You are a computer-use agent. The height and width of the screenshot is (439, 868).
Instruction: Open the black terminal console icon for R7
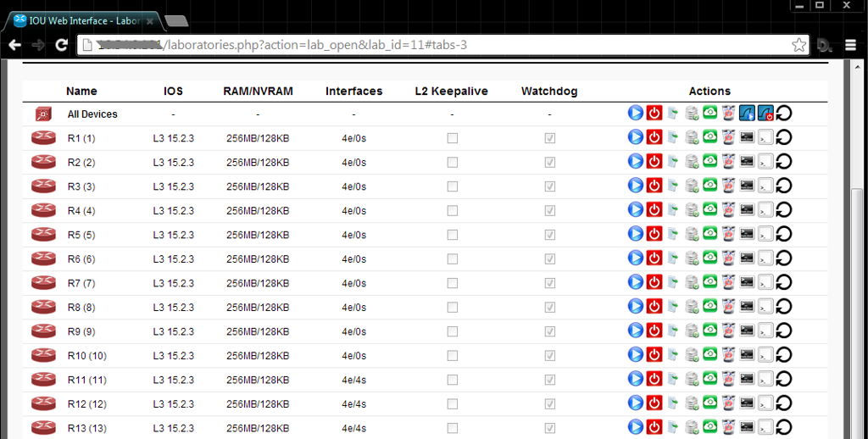tap(747, 281)
